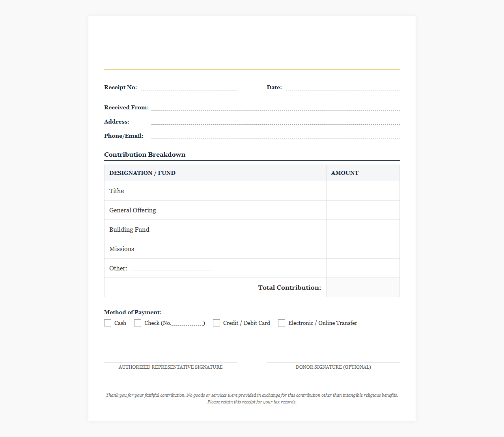Viewport: 504px width, 437px height.
Task: Click the Total Contribution amount cell
Action: 363,287
